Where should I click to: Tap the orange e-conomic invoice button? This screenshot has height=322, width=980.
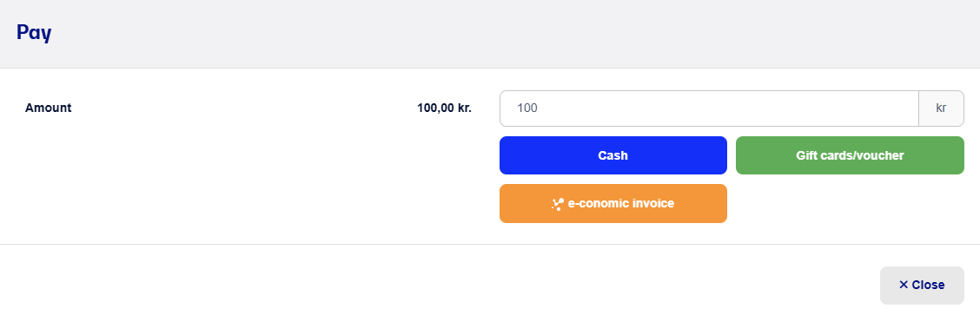pyautogui.click(x=612, y=203)
